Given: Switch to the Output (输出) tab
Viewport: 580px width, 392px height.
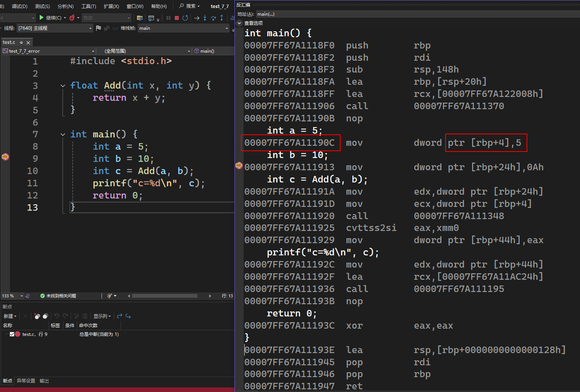Looking at the screenshot, I should [x=44, y=381].
